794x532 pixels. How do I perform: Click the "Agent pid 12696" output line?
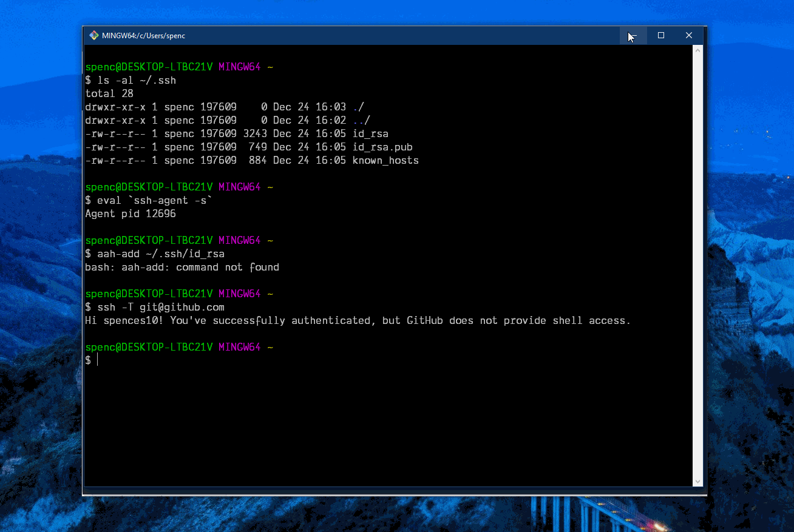131,214
